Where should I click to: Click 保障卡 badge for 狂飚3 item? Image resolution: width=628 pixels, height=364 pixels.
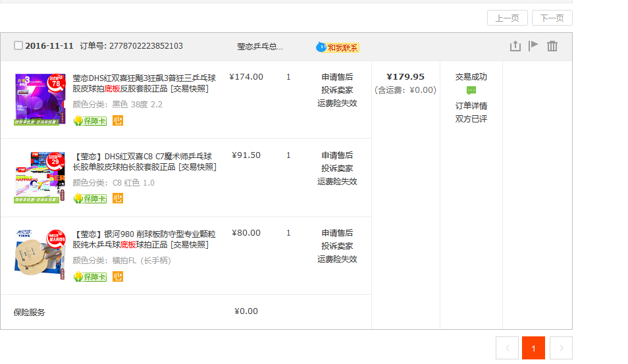(90, 120)
